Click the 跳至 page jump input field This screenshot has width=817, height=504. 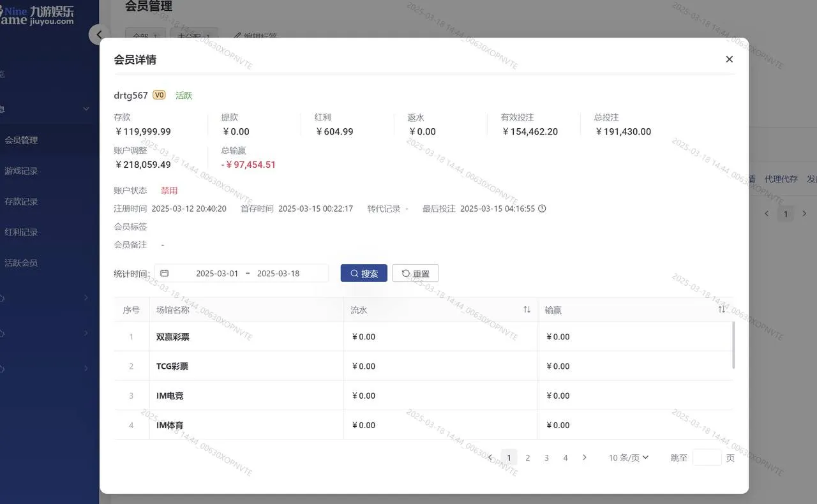click(706, 457)
